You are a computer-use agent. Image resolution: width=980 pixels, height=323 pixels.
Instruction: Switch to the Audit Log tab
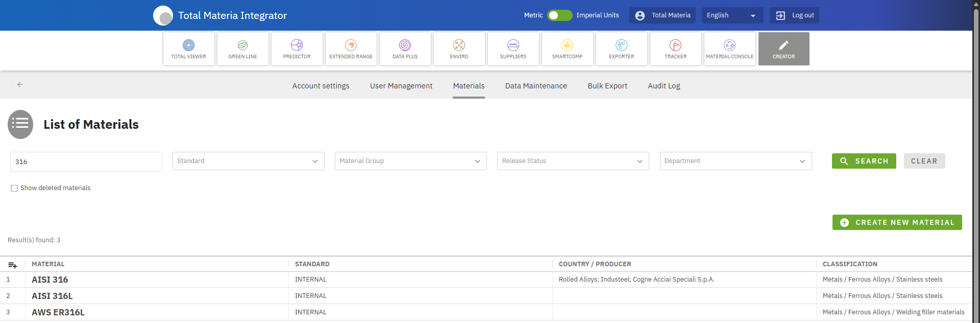tap(664, 86)
